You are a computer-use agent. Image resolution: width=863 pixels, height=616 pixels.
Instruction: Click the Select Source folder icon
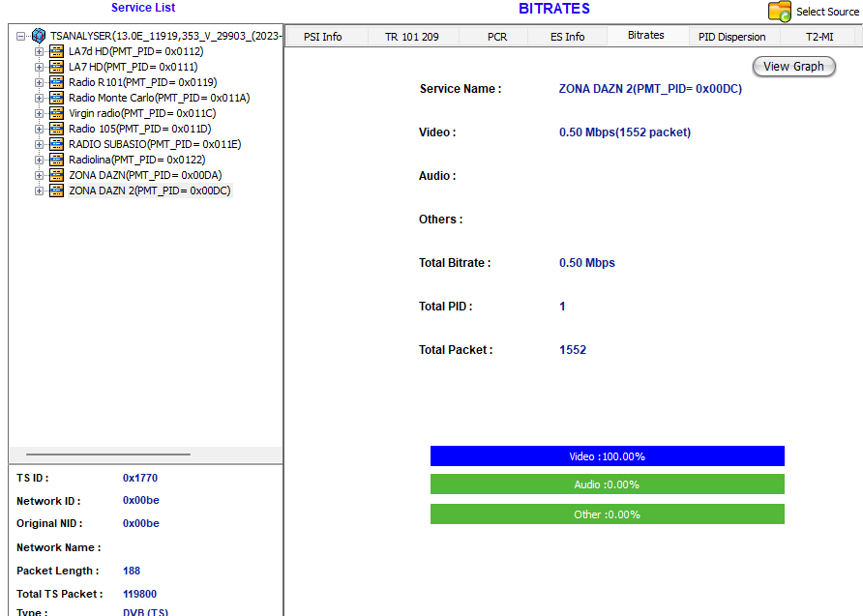point(780,12)
